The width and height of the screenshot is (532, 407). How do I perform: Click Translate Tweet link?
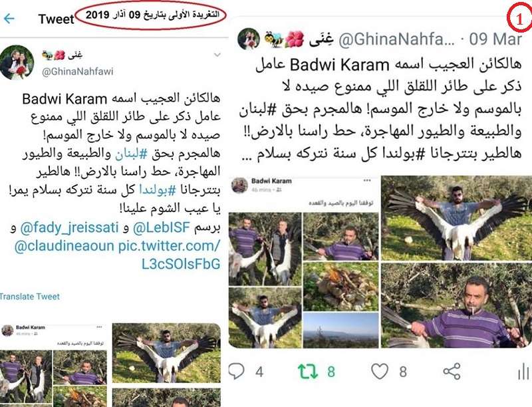point(30,297)
